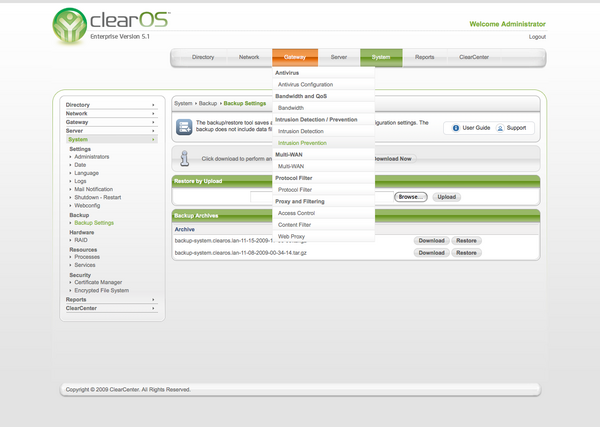Expand Server section in sidebar
Viewport: 600px width, 427px height.
(111, 131)
